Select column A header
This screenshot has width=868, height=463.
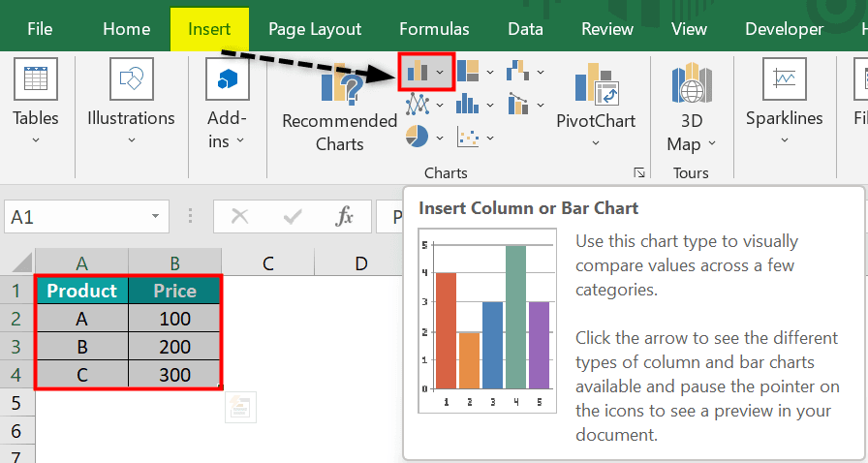tap(82, 262)
